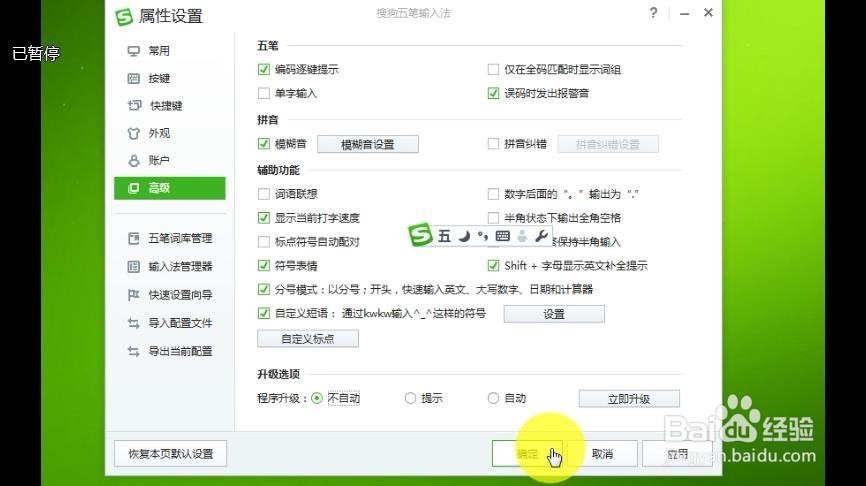Select 提示 upgrade option
The height and width of the screenshot is (486, 866).
click(x=410, y=398)
